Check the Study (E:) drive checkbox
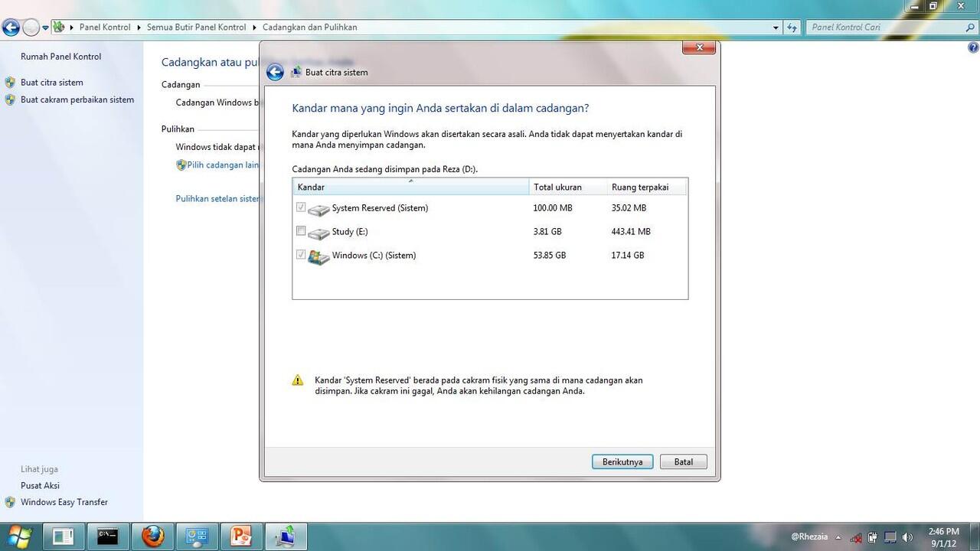Screen dimensions: 980x551 coord(301,230)
